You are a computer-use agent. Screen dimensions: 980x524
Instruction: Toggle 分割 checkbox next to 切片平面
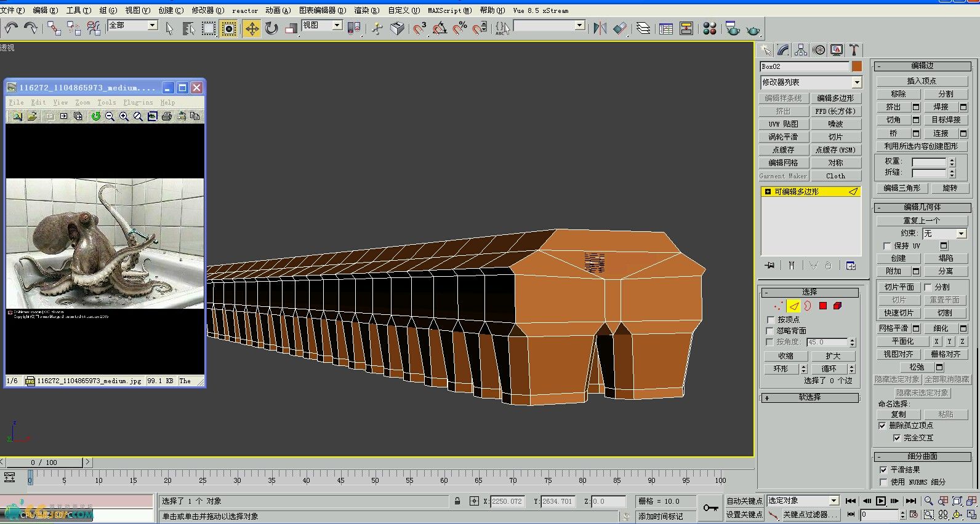(x=928, y=287)
